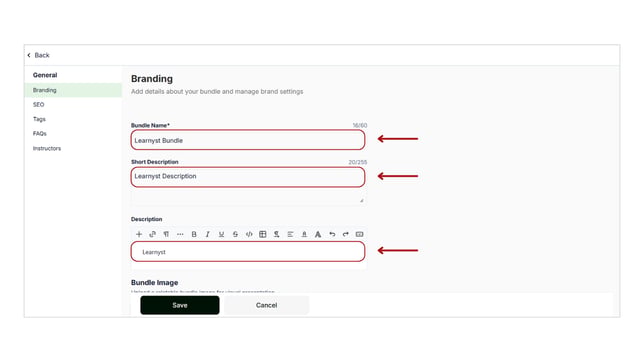Click into the Bundle Name field

tap(248, 140)
